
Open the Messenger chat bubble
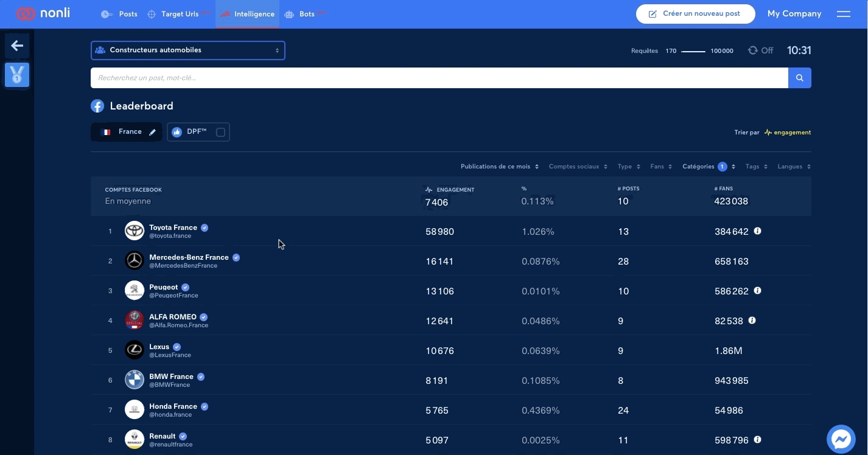point(842,439)
